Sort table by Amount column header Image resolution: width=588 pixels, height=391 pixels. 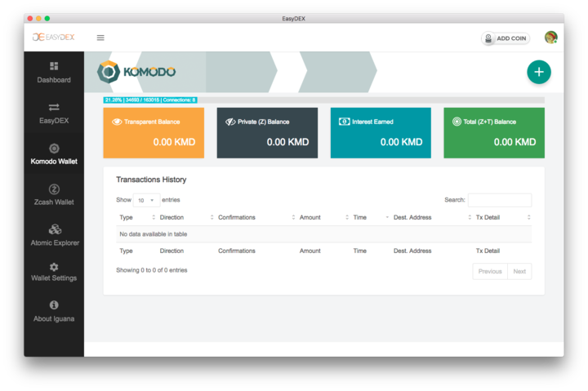(x=323, y=217)
